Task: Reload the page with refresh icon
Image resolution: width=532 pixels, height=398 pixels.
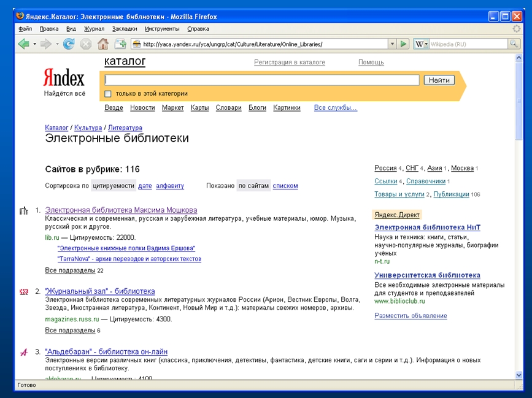Action: tap(69, 44)
